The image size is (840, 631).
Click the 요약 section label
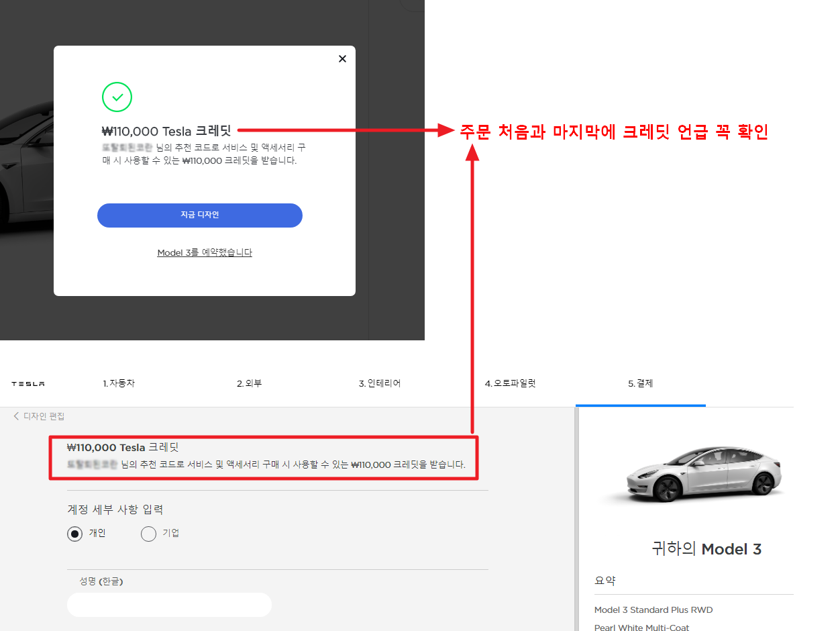pyautogui.click(x=605, y=581)
